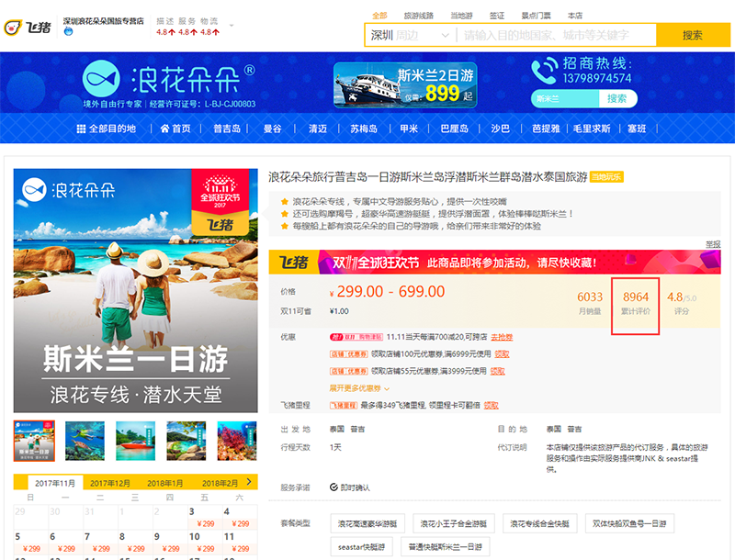Open 清迈 in the navigation bar

tap(317, 129)
